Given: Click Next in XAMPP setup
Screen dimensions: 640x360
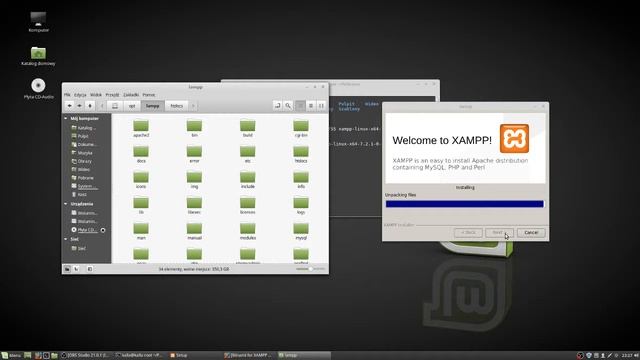Looking at the screenshot, I should 499,233.
